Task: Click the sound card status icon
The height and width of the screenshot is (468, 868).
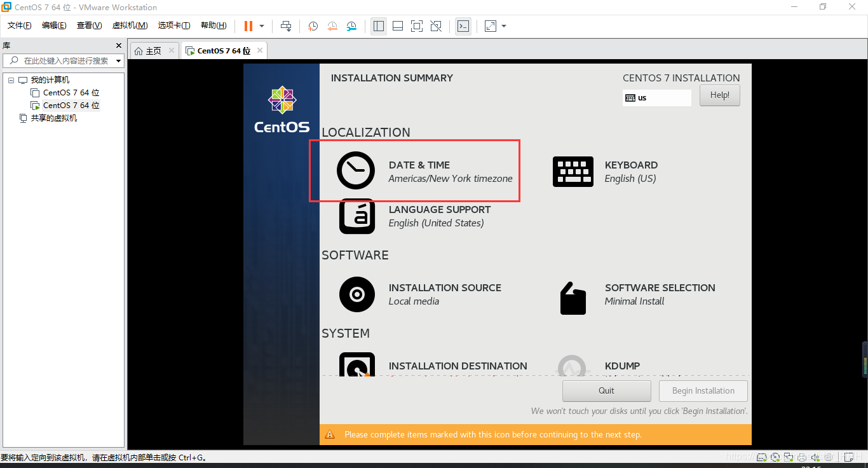Action: click(816, 457)
